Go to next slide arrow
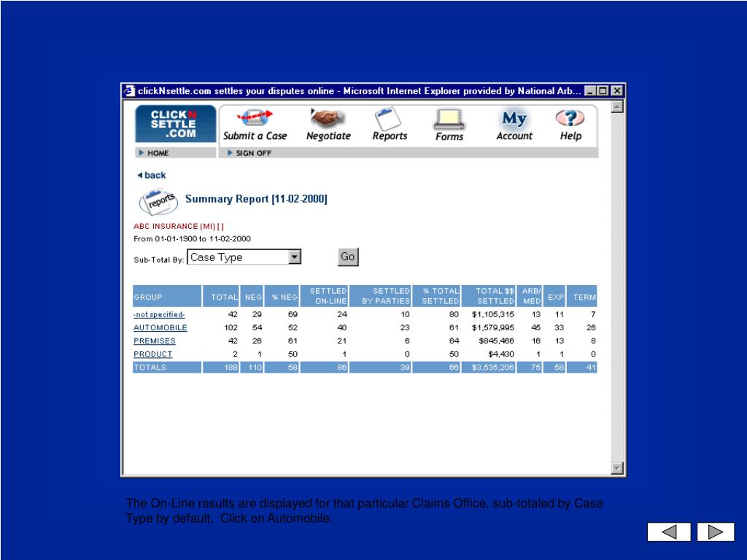747x560 pixels. pos(716,532)
